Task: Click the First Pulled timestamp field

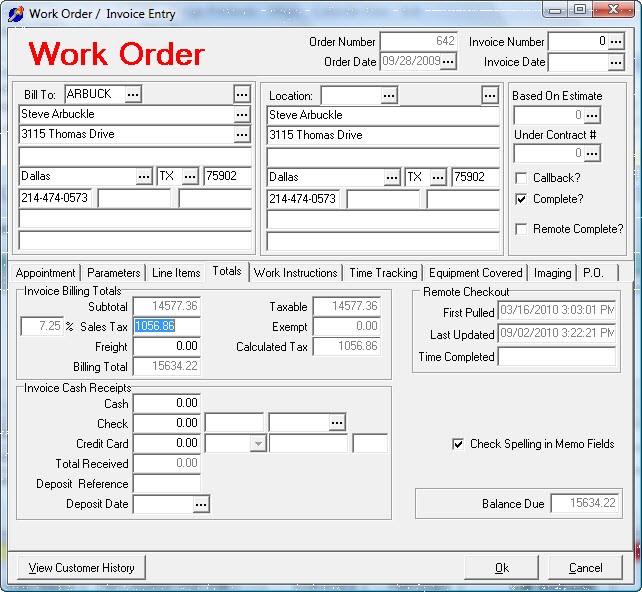Action: pos(557,310)
